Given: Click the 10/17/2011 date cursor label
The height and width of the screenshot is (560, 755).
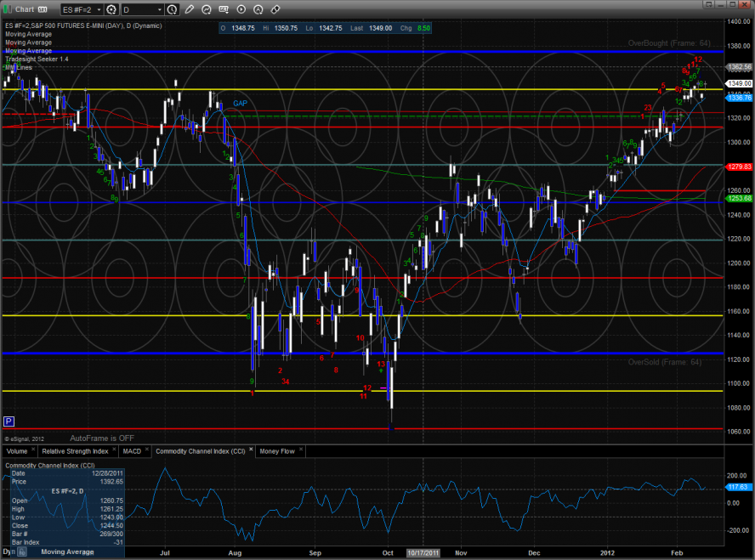Looking at the screenshot, I should click(423, 553).
